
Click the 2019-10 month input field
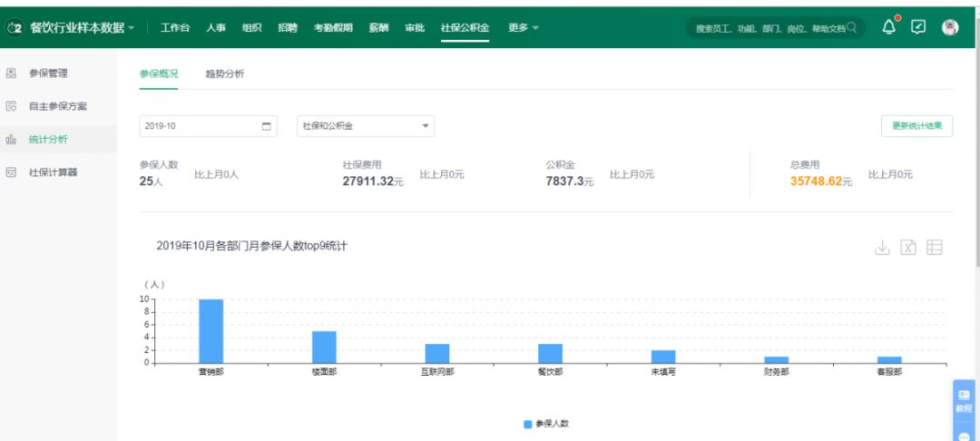208,126
